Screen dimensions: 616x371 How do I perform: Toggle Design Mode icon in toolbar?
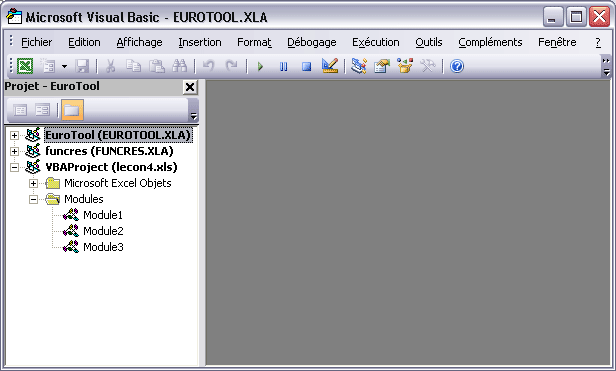tap(330, 66)
